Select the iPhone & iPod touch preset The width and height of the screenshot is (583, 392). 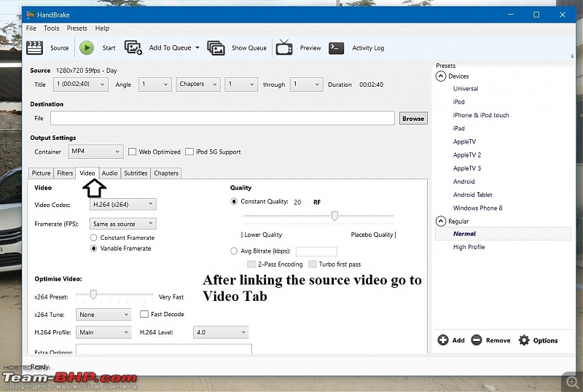click(481, 115)
